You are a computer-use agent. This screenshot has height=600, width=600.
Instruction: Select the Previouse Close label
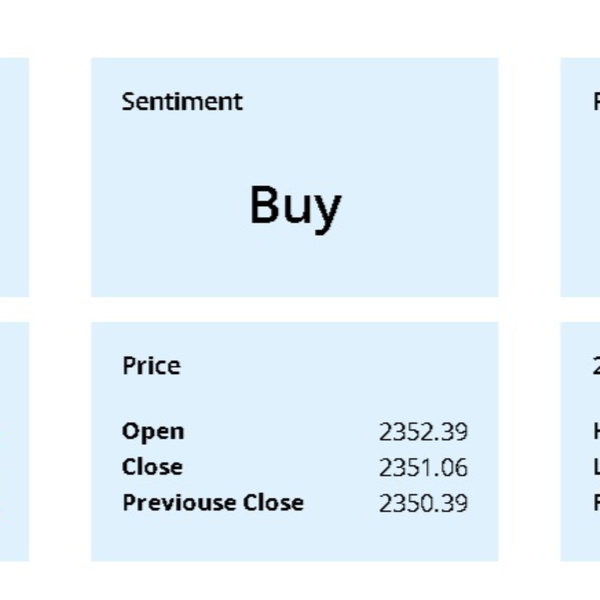(213, 502)
